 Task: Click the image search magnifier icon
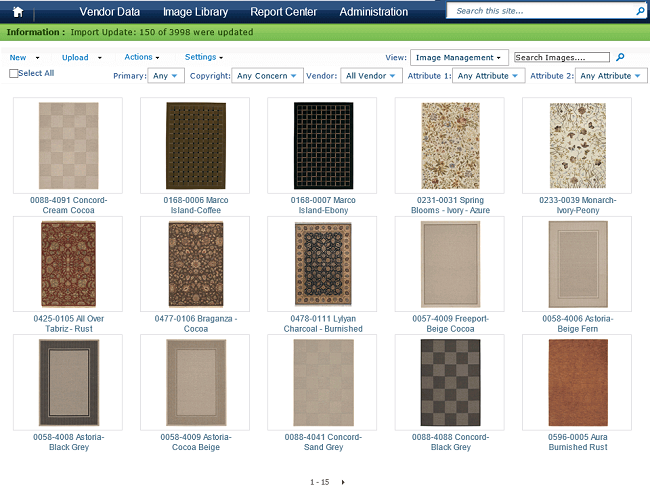[620, 57]
